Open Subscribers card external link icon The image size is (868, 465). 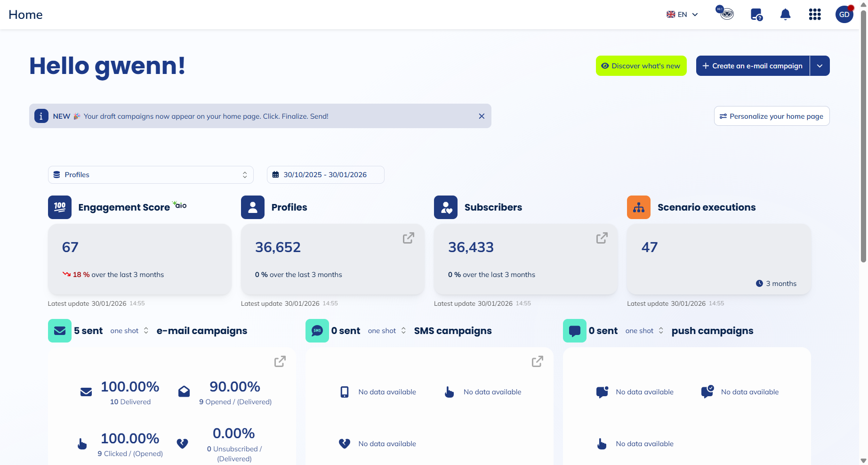pyautogui.click(x=602, y=238)
